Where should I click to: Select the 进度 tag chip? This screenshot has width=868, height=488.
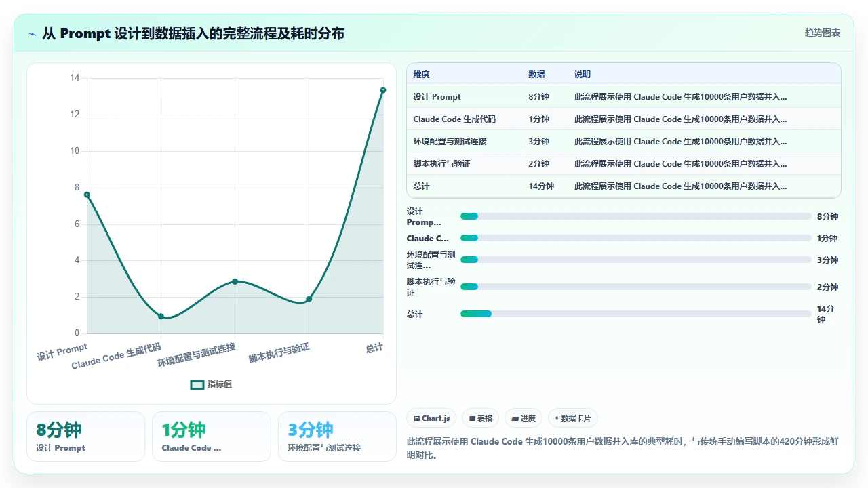tap(524, 418)
